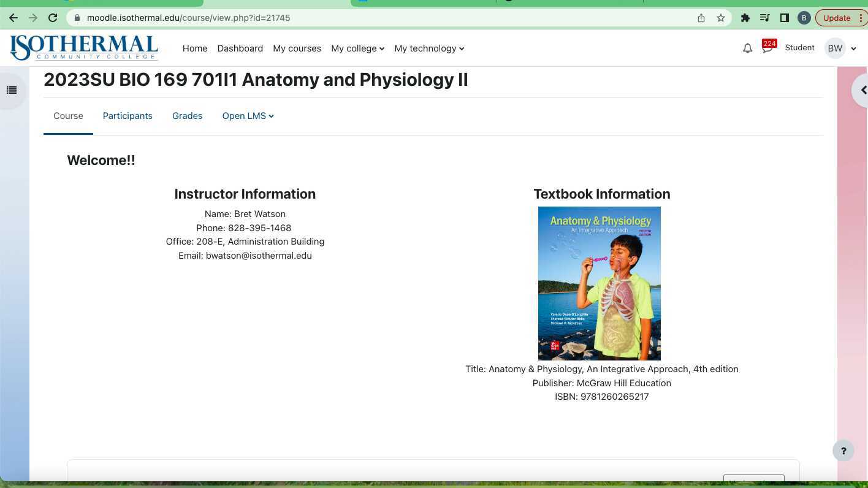Toggle the browser side panel
The image size is (868, 488).
point(785,18)
